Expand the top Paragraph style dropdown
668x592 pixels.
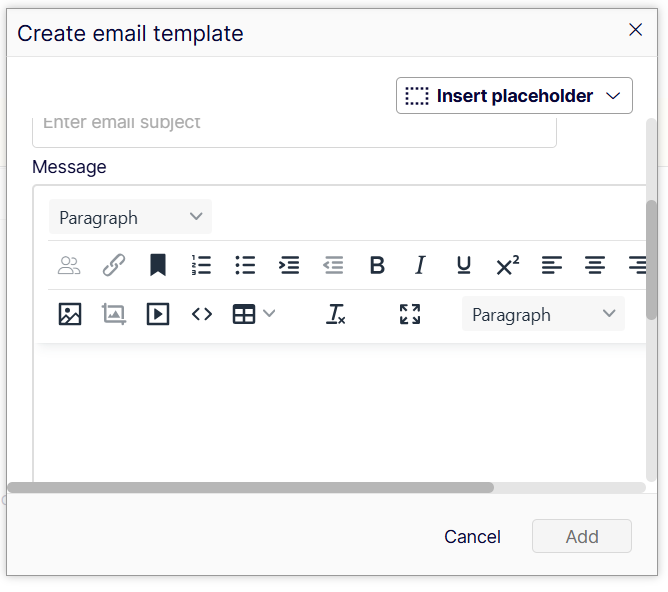pyautogui.click(x=130, y=217)
